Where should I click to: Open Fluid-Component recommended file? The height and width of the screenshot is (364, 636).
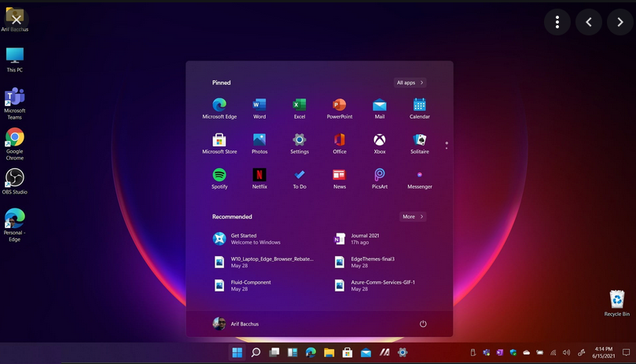coord(242,285)
